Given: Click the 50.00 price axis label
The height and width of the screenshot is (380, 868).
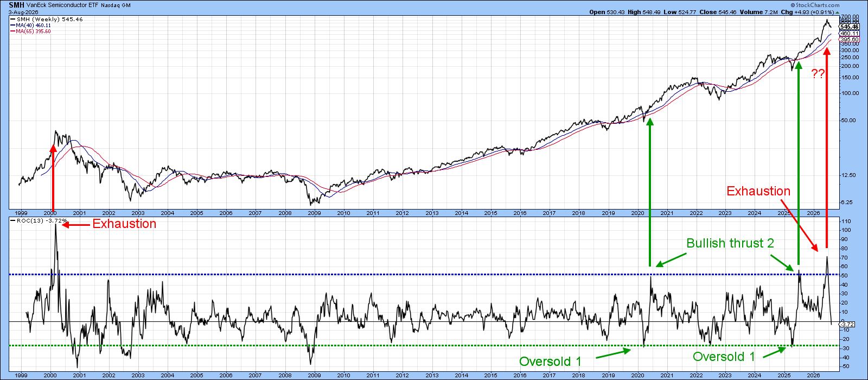Looking at the screenshot, I should [x=848, y=121].
